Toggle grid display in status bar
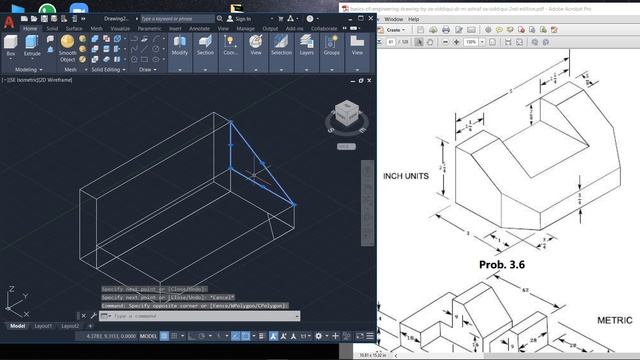640x360 pixels. (x=164, y=336)
